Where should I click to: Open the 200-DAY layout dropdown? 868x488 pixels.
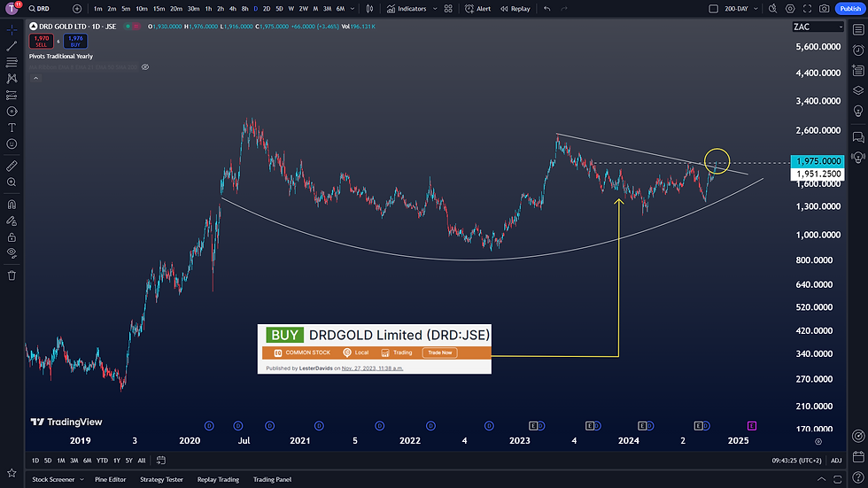tap(742, 8)
